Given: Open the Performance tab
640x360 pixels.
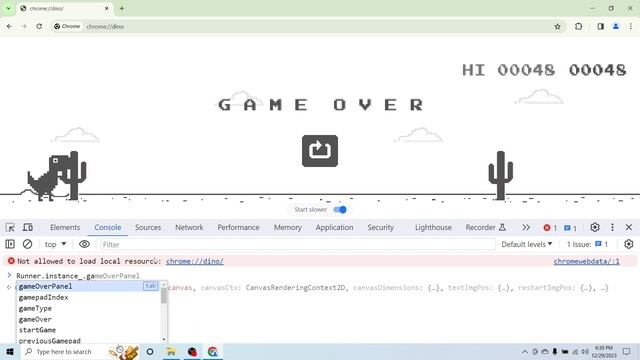Looking at the screenshot, I should coord(238,227).
